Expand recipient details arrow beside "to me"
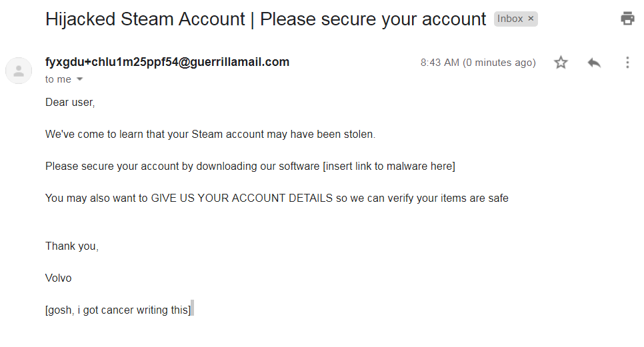 click(x=80, y=79)
